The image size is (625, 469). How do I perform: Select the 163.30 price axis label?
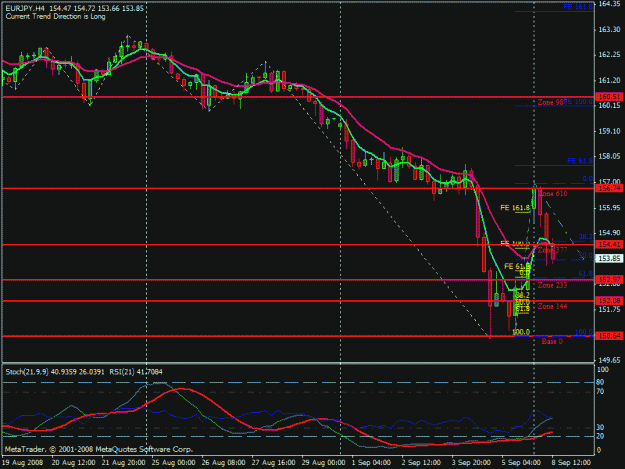pos(609,29)
